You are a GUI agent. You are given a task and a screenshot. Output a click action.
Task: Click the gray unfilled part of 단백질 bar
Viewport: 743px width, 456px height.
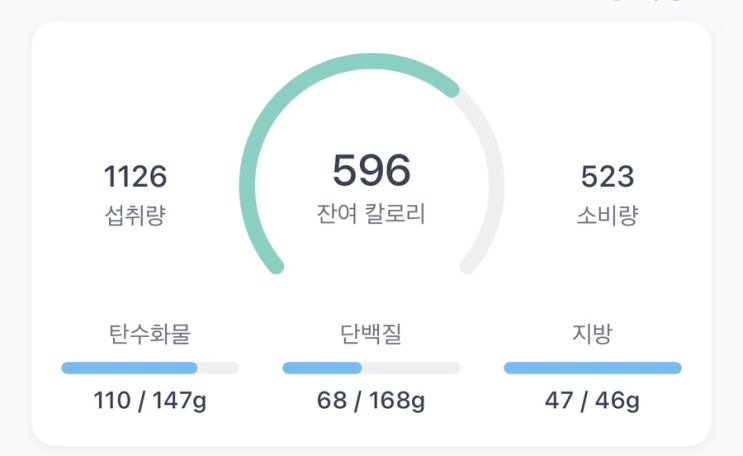pos(410,368)
